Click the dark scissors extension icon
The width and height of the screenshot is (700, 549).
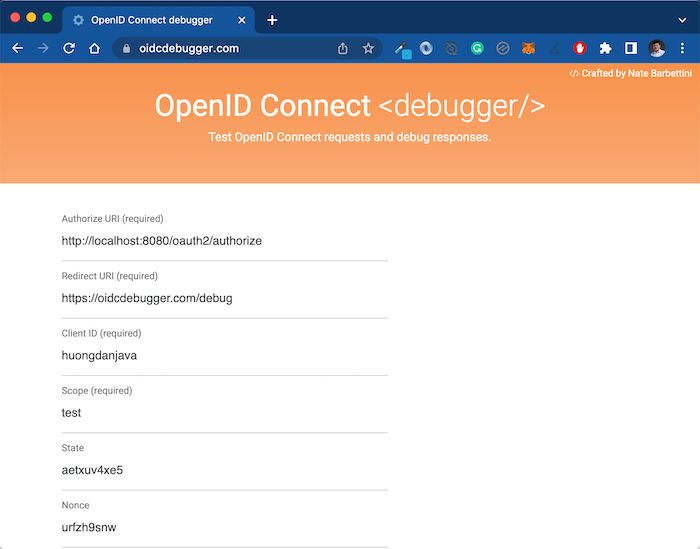pos(554,48)
